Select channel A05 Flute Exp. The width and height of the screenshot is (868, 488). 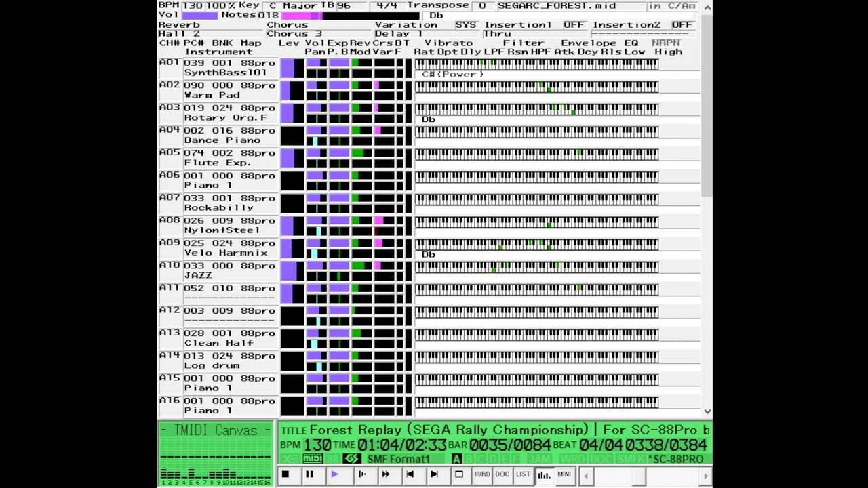click(x=219, y=158)
